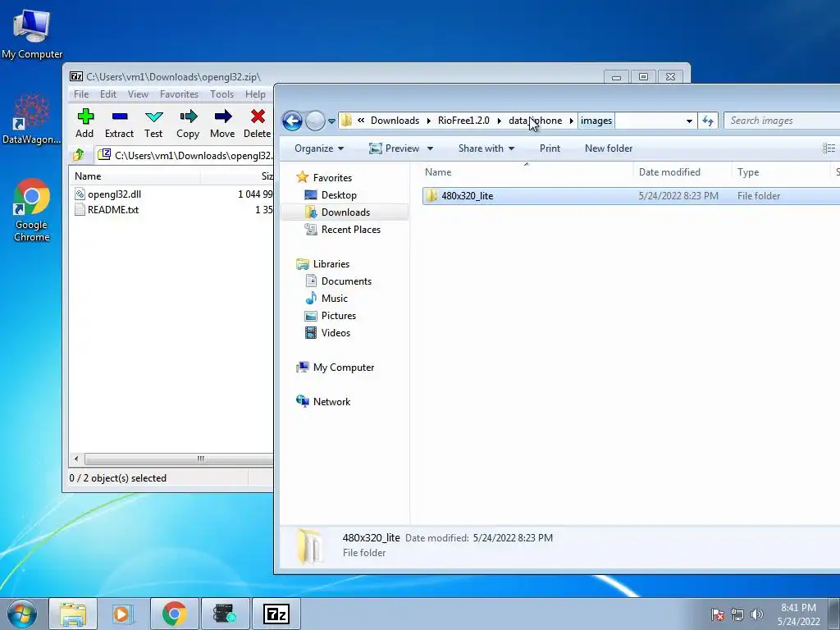
Task: Open Recent Places in navigation pane
Action: pos(351,230)
